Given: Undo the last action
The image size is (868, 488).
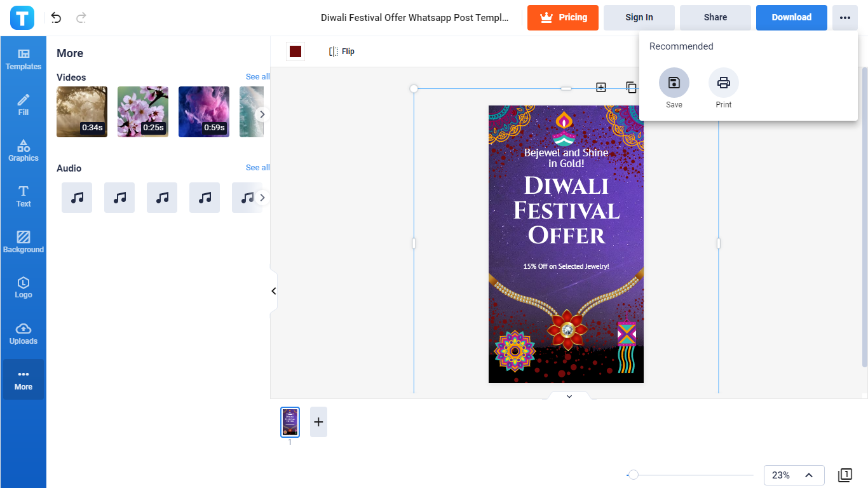Looking at the screenshot, I should 57,18.
